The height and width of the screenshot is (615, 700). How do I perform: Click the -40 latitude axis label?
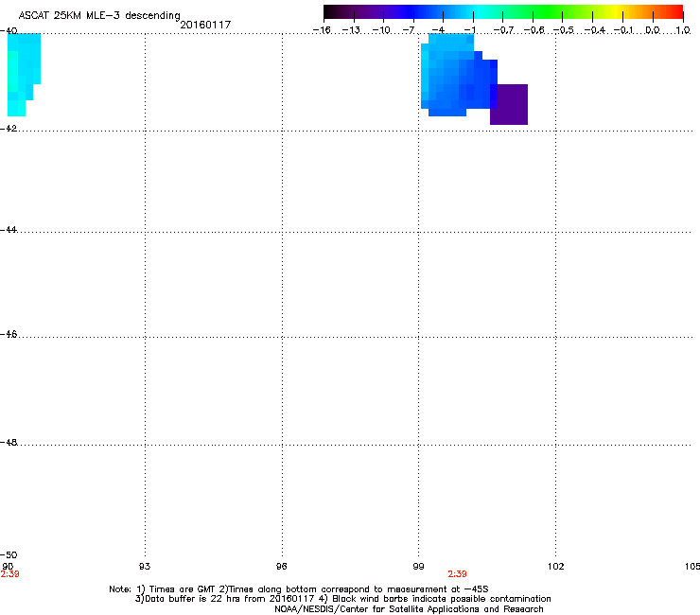pos(9,30)
